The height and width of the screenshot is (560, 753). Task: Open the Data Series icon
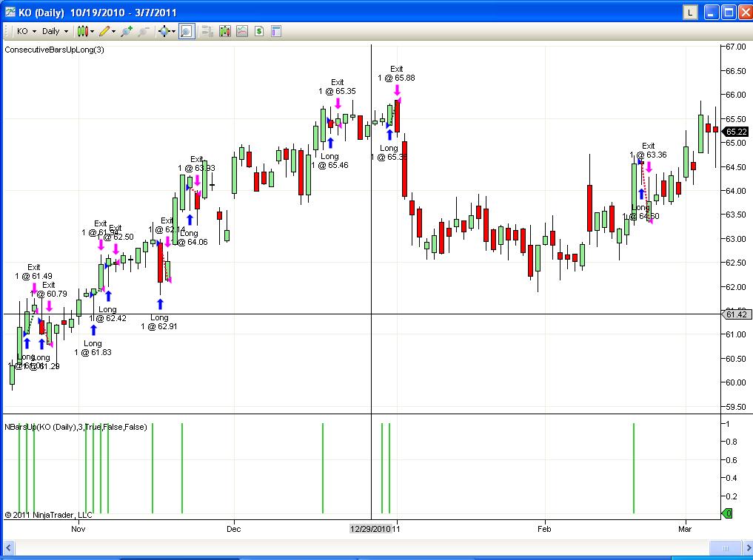coord(225,31)
